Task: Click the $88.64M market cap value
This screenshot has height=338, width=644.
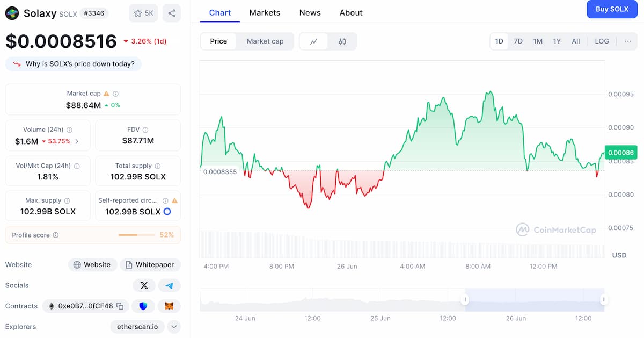Action: tap(83, 105)
